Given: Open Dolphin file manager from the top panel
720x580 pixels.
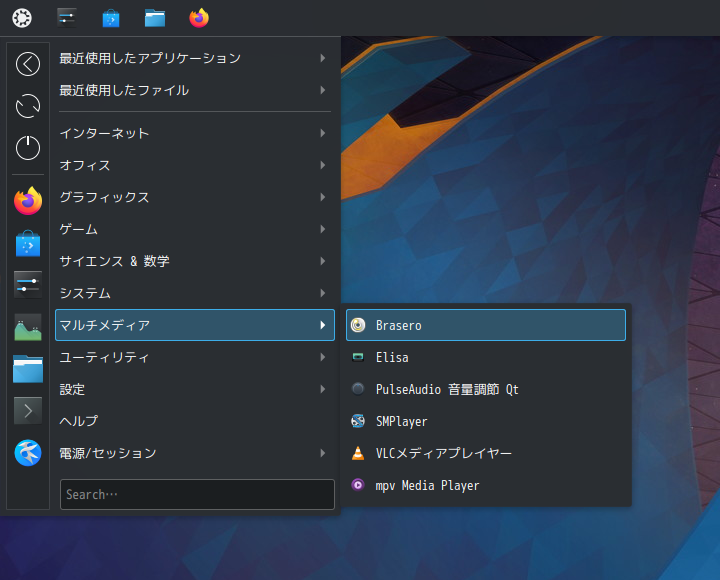Looking at the screenshot, I should (155, 18).
